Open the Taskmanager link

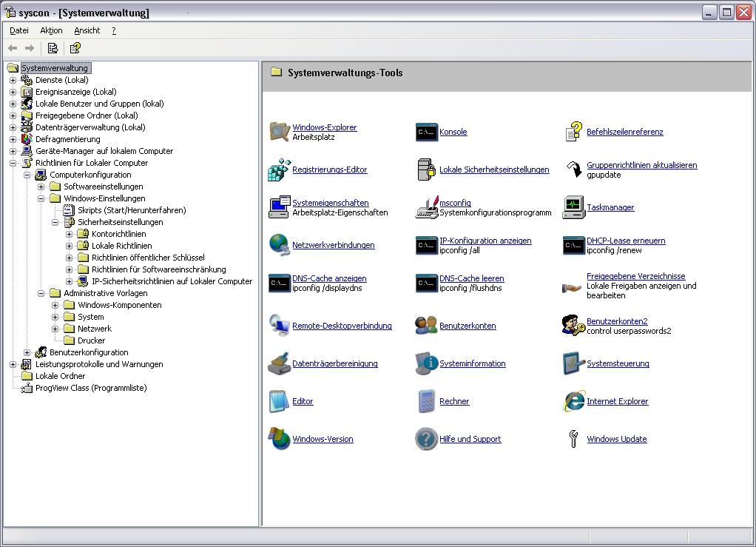[x=610, y=207]
